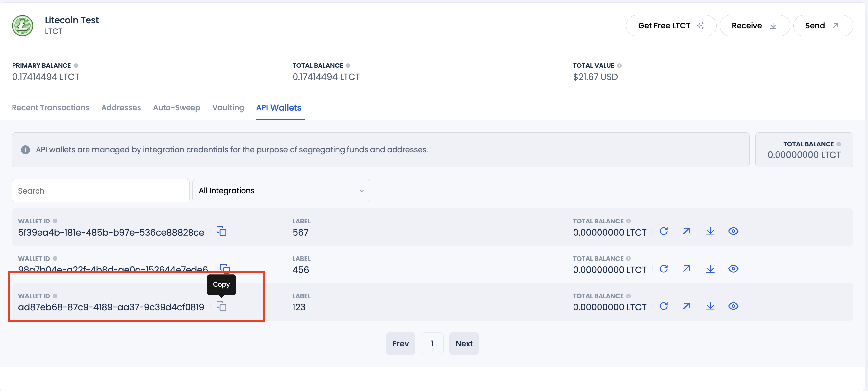This screenshot has width=868, height=391.
Task: Copy wallet ID ad87eb68 using copy icon
Action: click(x=221, y=307)
